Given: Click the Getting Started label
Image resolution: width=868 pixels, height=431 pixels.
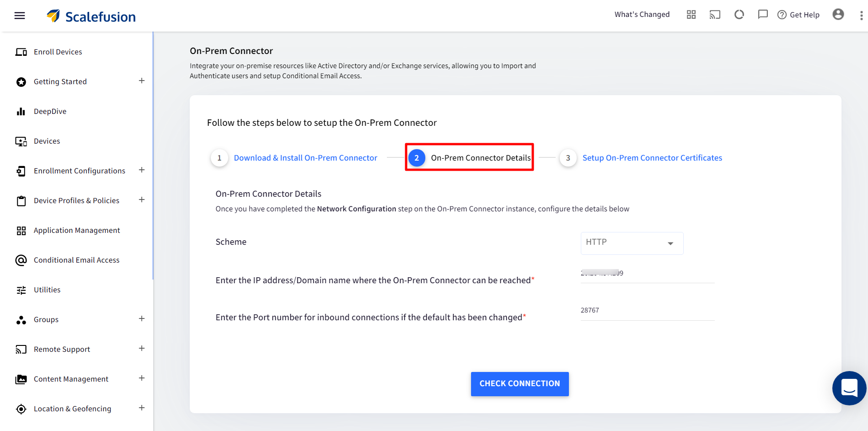Looking at the screenshot, I should [x=60, y=81].
